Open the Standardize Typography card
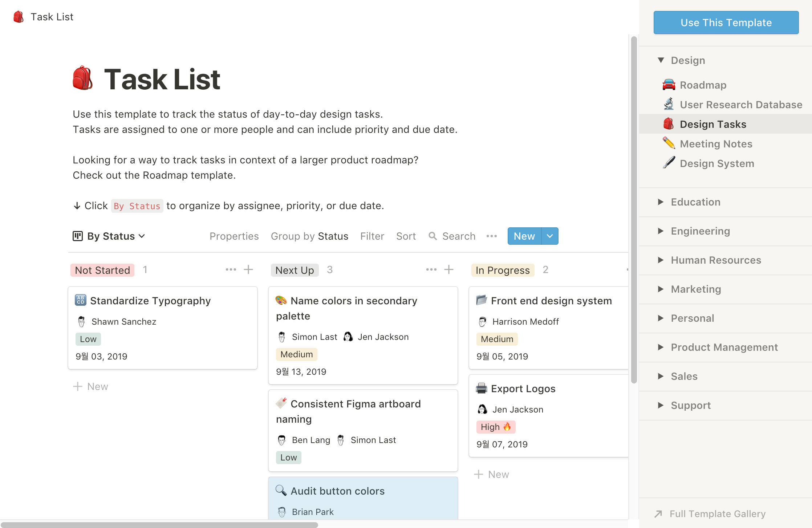Screen dimensions: 812x528 (150, 301)
